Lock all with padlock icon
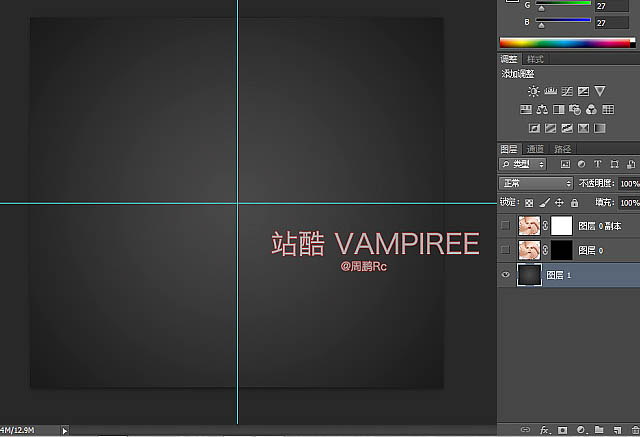Viewport: 640px width, 437px height. click(x=574, y=202)
